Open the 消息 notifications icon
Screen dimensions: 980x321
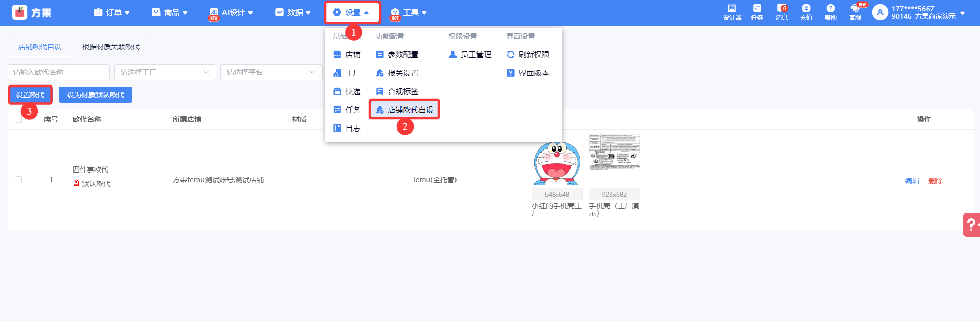click(x=781, y=12)
